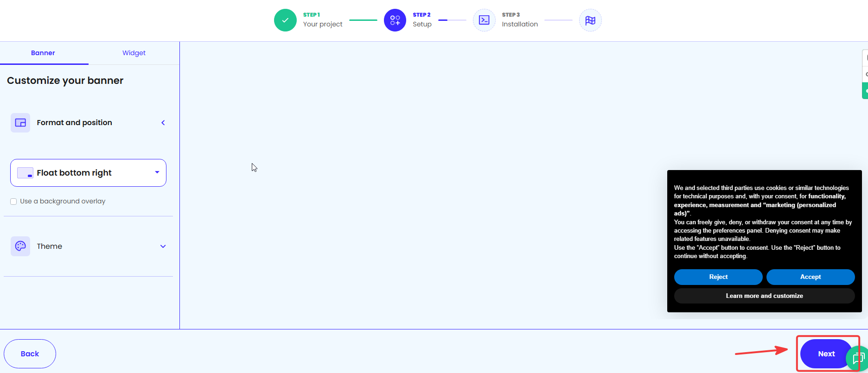Open the live chat bubble icon
This screenshot has width=868, height=373.
click(x=858, y=358)
